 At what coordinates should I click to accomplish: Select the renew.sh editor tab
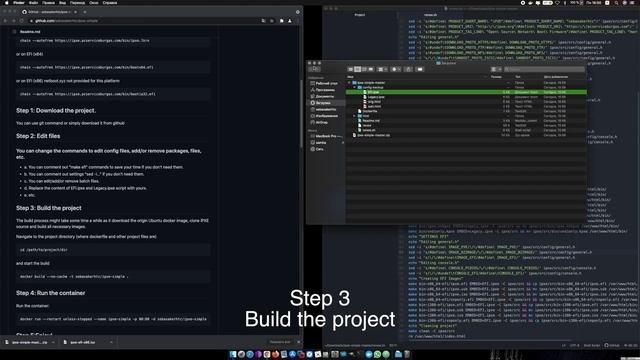pos(430,15)
